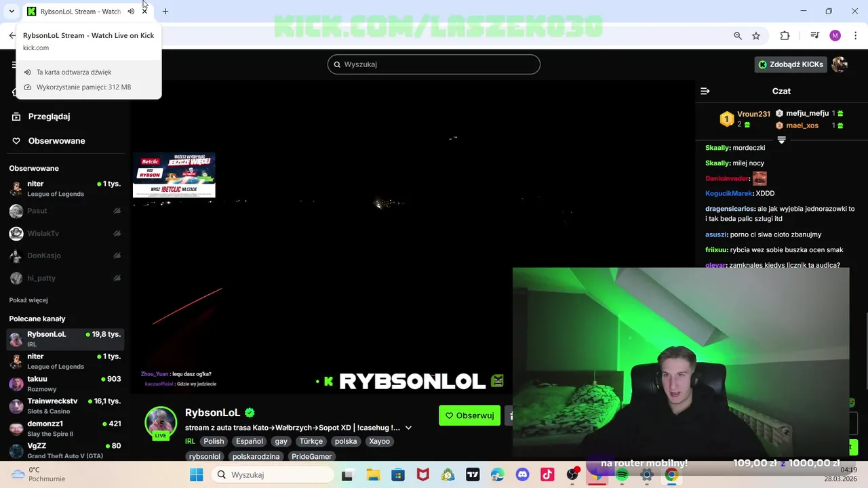The height and width of the screenshot is (488, 868).
Task: Expand the gift leaderboard arrow under top gifters
Action: click(781, 140)
